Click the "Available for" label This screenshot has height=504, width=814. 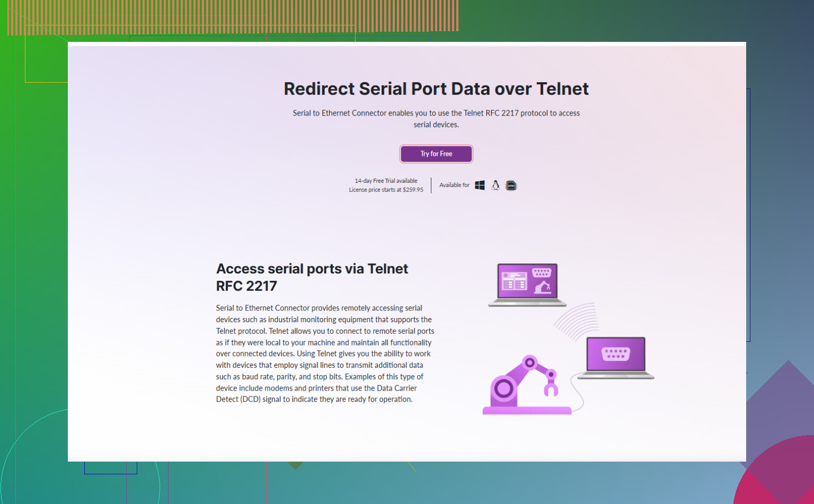[454, 185]
